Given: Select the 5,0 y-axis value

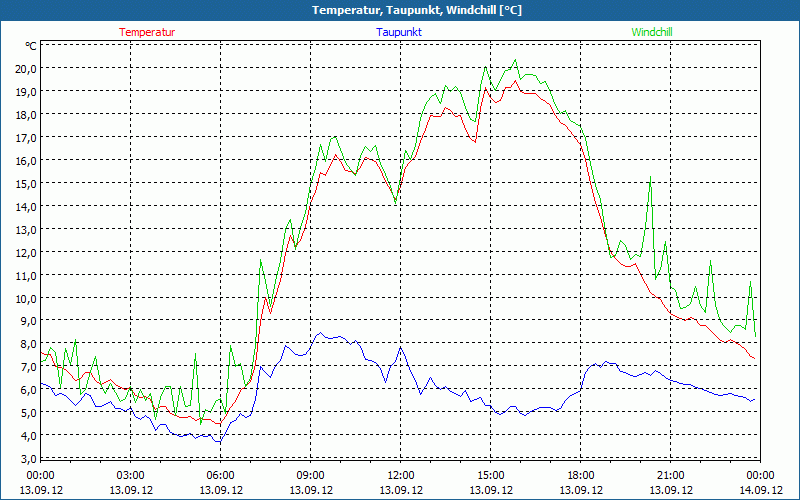Looking at the screenshot, I should (29, 412).
